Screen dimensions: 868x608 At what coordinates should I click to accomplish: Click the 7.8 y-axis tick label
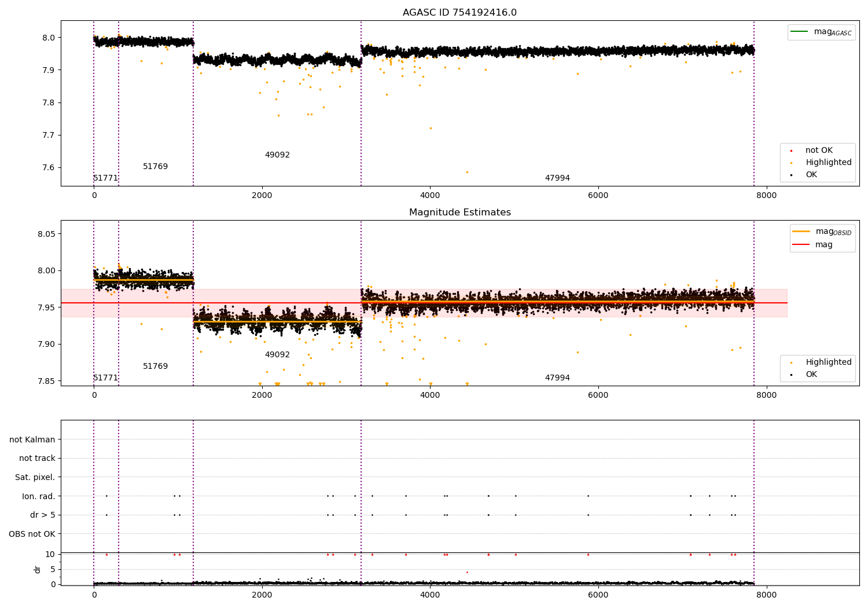[x=48, y=102]
